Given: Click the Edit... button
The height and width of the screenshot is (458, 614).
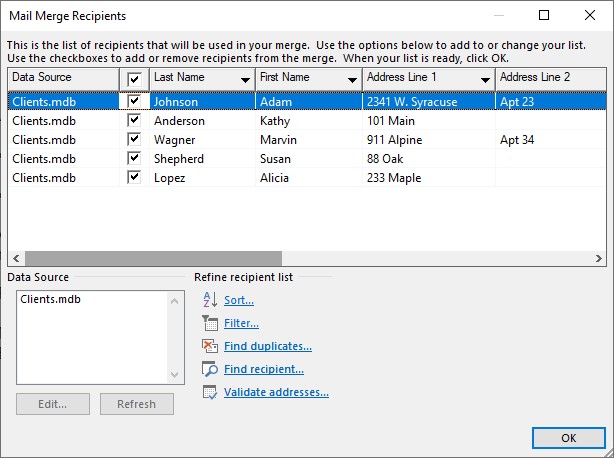Looking at the screenshot, I should tap(53, 404).
